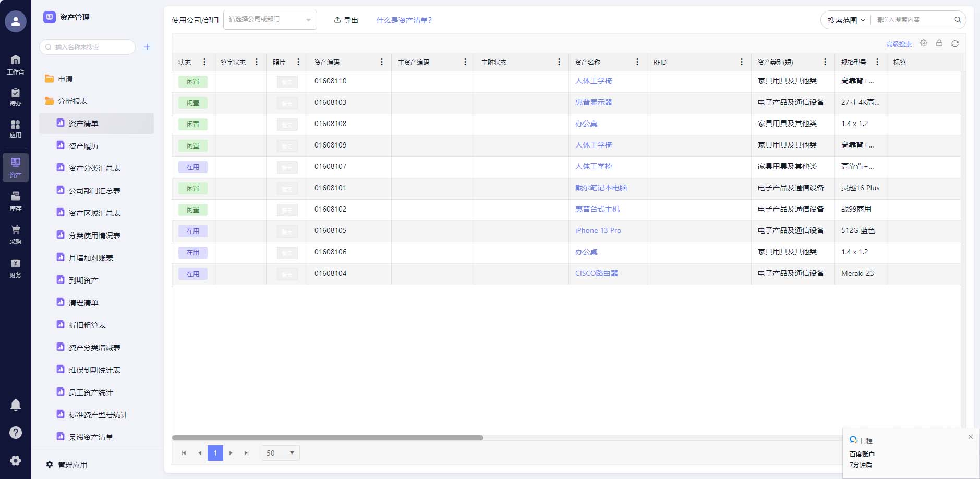Select 资产清单 report

96,124
